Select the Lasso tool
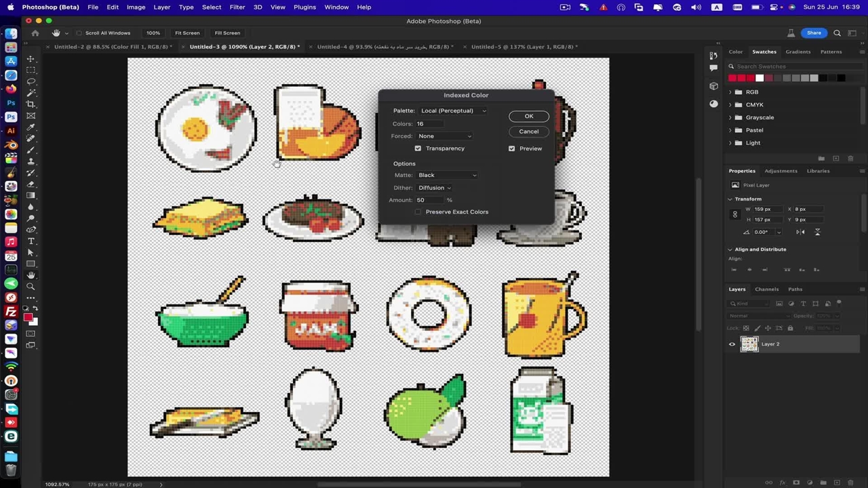The image size is (868, 488). (31, 81)
